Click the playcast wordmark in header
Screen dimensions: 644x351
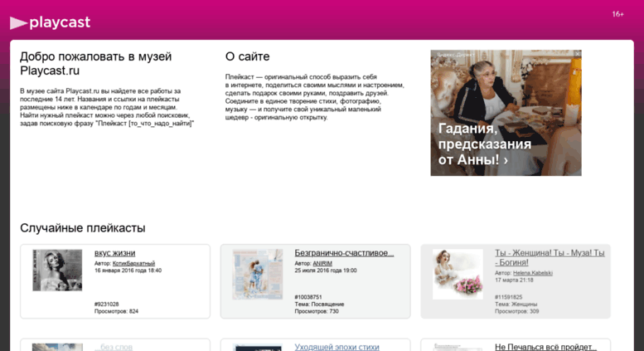[60, 22]
